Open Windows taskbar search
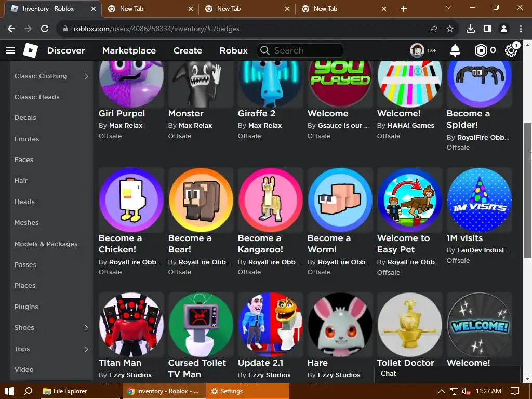The image size is (532, 399). (x=28, y=391)
